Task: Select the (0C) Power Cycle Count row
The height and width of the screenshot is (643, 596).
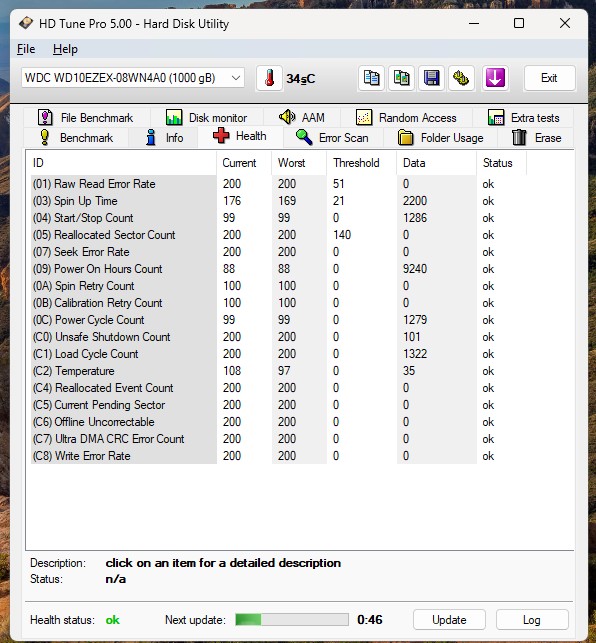Action: (x=278, y=320)
